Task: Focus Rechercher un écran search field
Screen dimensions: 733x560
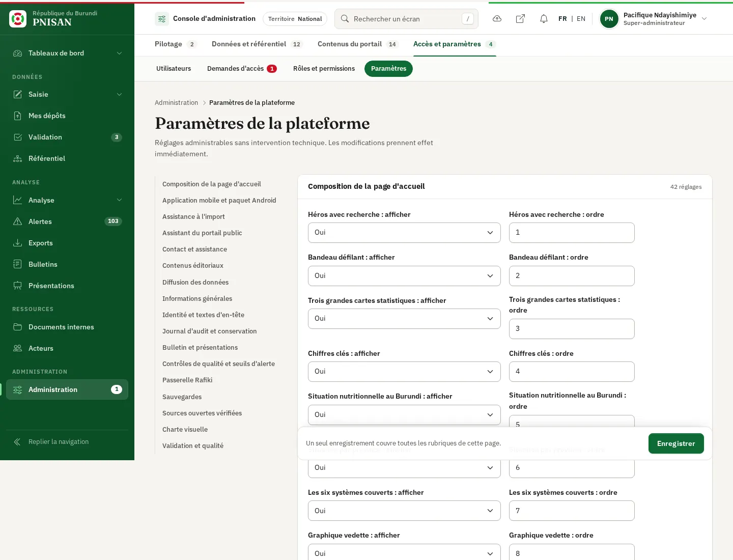Action: point(406,19)
